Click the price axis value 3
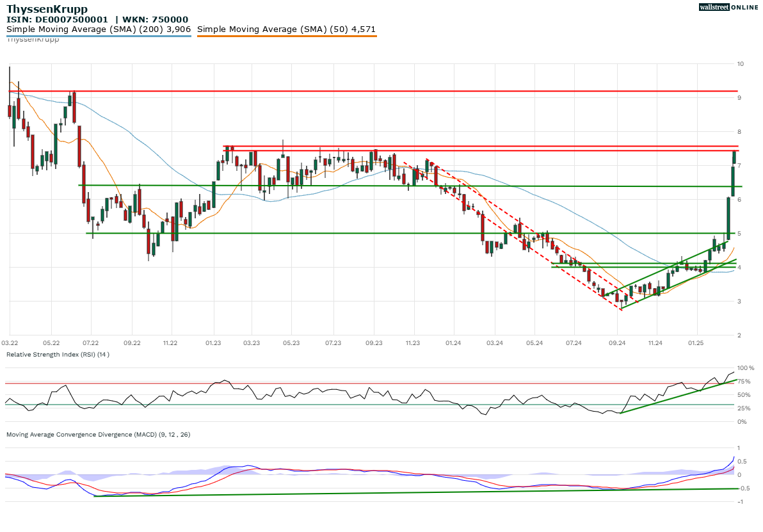The image size is (763, 532). point(739,302)
